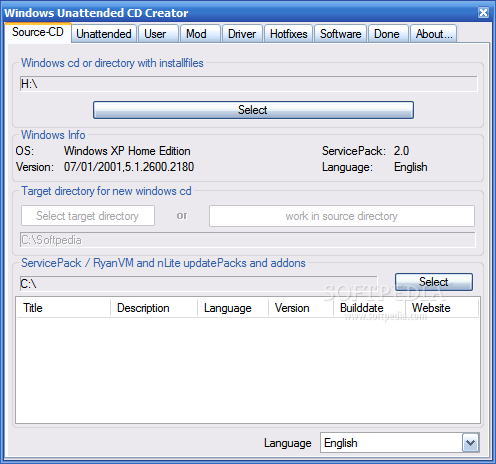Click the Language column header
The height and width of the screenshot is (464, 496).
tap(233, 308)
